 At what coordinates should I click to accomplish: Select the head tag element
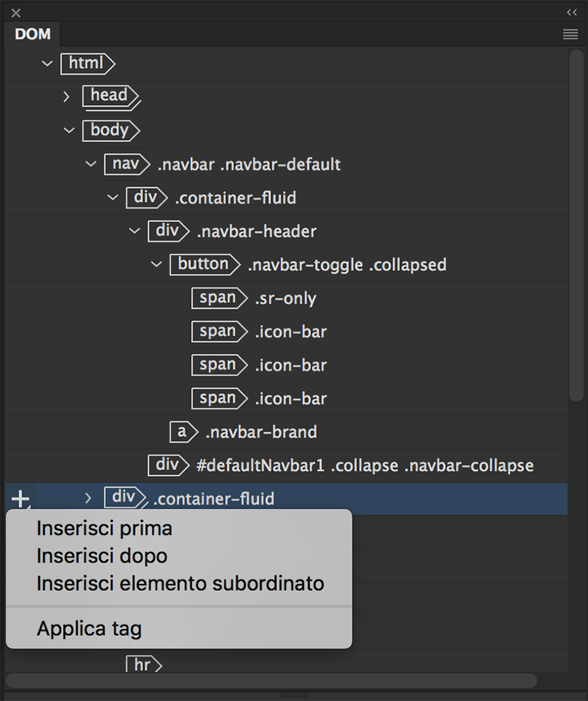point(110,95)
